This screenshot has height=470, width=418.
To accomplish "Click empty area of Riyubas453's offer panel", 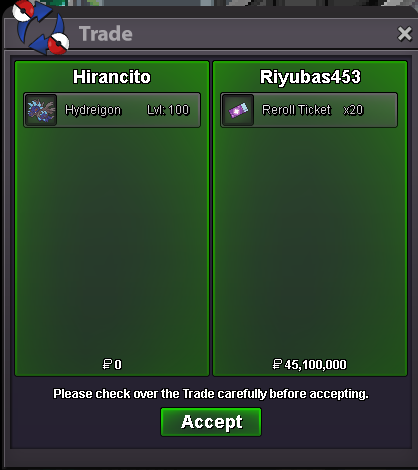I will point(310,240).
